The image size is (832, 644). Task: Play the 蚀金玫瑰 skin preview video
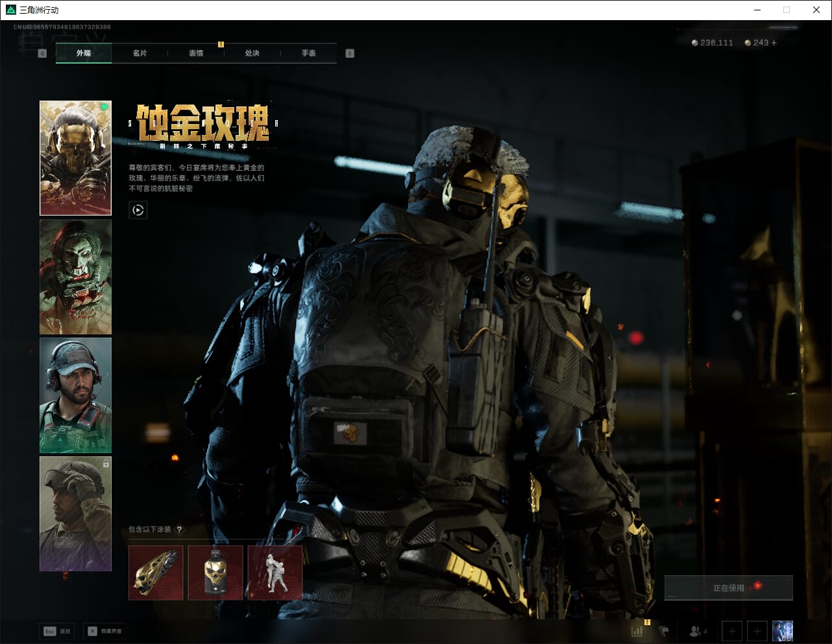coord(138,210)
